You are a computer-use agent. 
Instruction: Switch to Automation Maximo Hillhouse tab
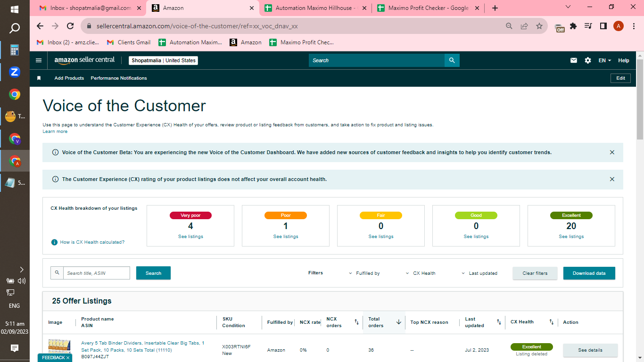[x=315, y=8]
